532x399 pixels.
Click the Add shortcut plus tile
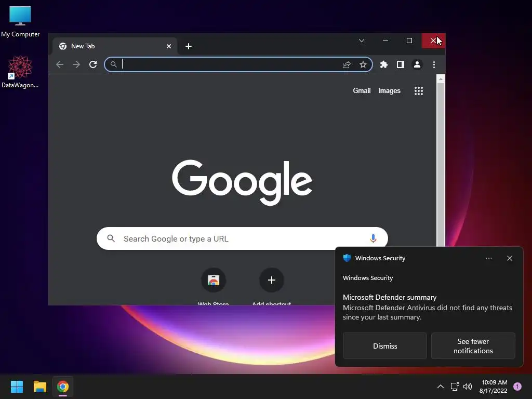271,280
